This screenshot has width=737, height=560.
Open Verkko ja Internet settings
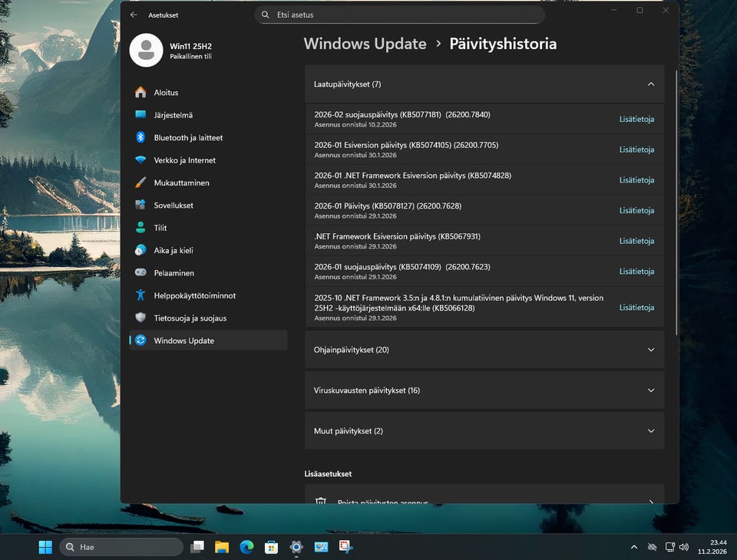tap(184, 160)
